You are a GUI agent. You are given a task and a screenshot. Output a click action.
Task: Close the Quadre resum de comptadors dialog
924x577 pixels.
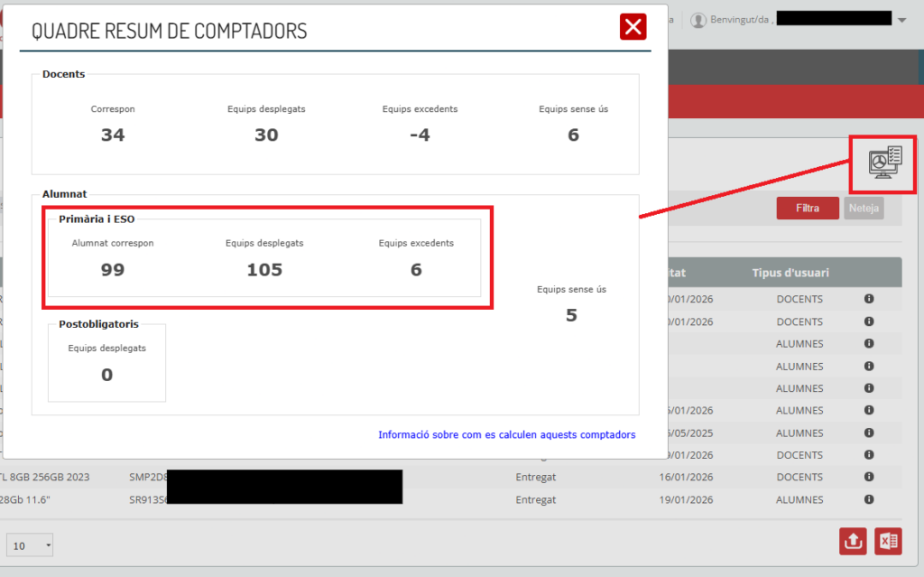click(x=633, y=27)
